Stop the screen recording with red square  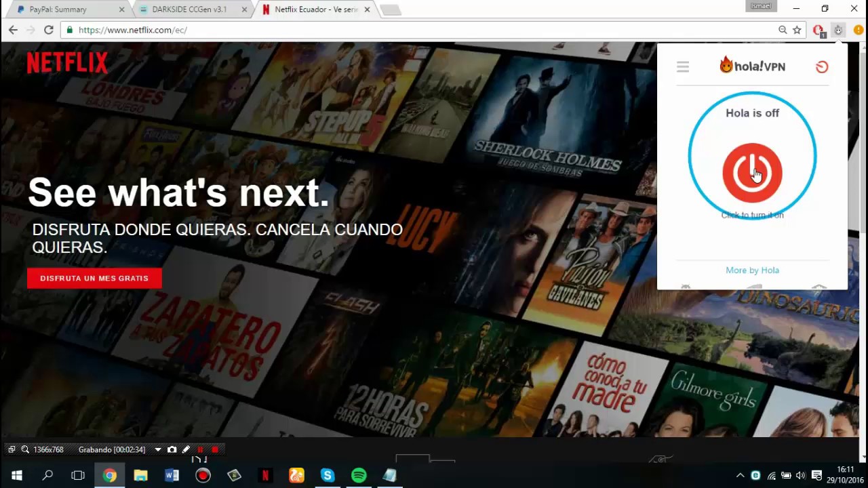214,449
